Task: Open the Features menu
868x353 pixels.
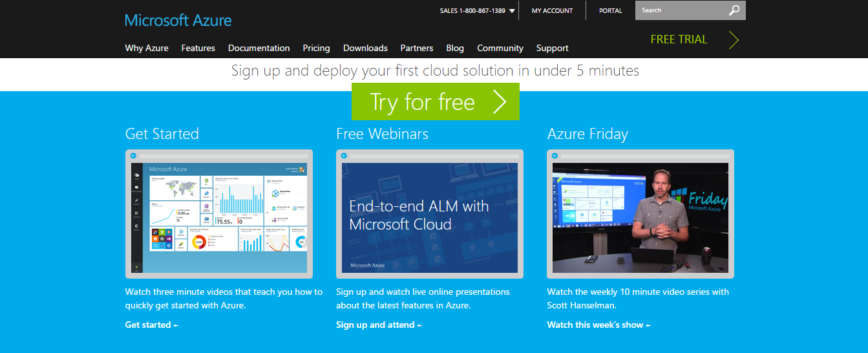Action: 198,48
